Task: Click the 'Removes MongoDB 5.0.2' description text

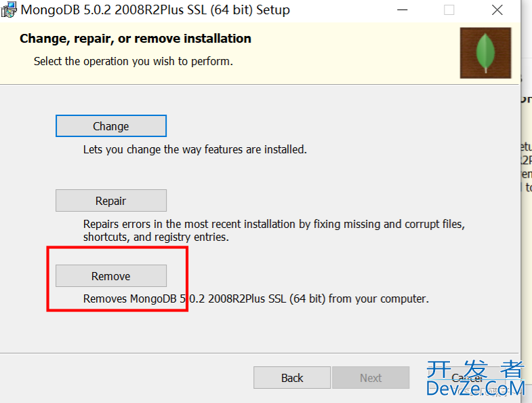Action: click(x=255, y=299)
